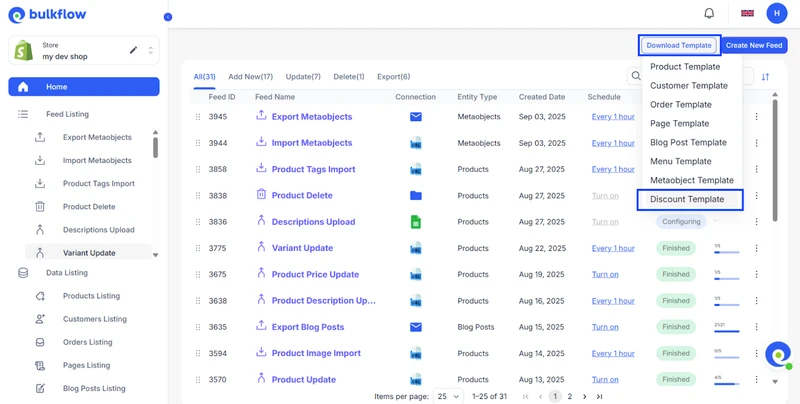This screenshot has width=800, height=404.
Task: Open the three-dot menu for feed 3838
Action: pos(757,195)
